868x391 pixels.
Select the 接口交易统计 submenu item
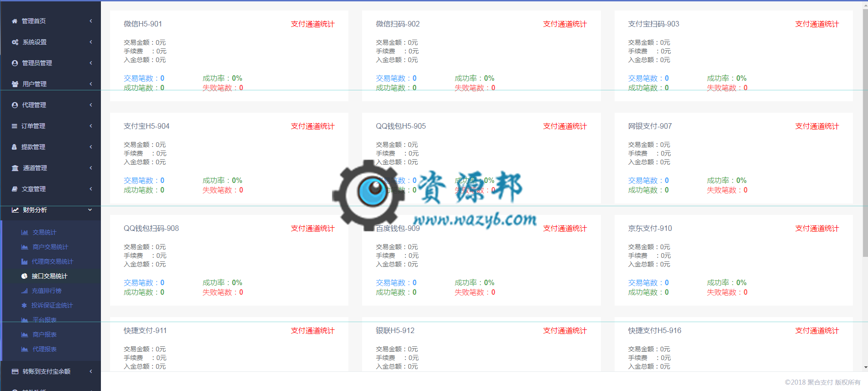point(49,276)
